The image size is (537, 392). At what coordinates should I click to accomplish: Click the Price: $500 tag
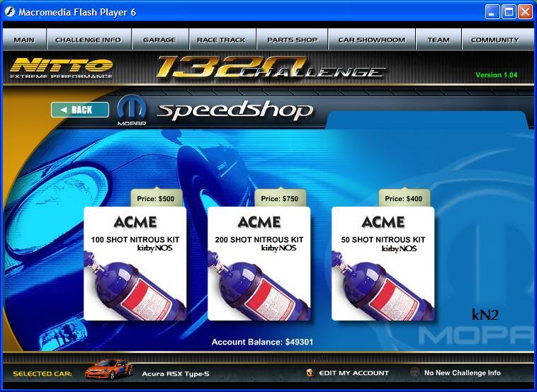[156, 198]
